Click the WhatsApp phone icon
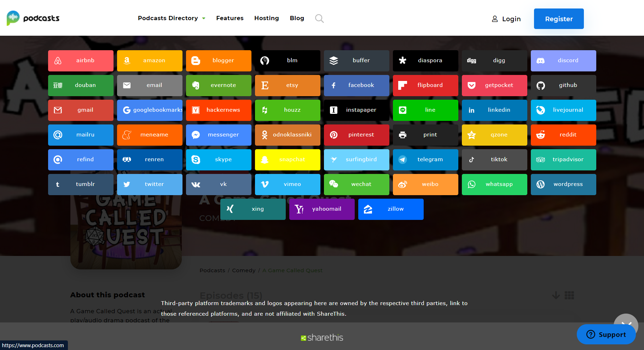The width and height of the screenshot is (644, 350). (x=472, y=185)
